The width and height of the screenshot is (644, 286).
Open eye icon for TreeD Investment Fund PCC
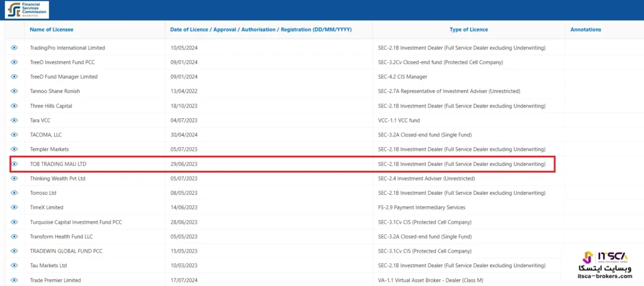click(x=14, y=62)
